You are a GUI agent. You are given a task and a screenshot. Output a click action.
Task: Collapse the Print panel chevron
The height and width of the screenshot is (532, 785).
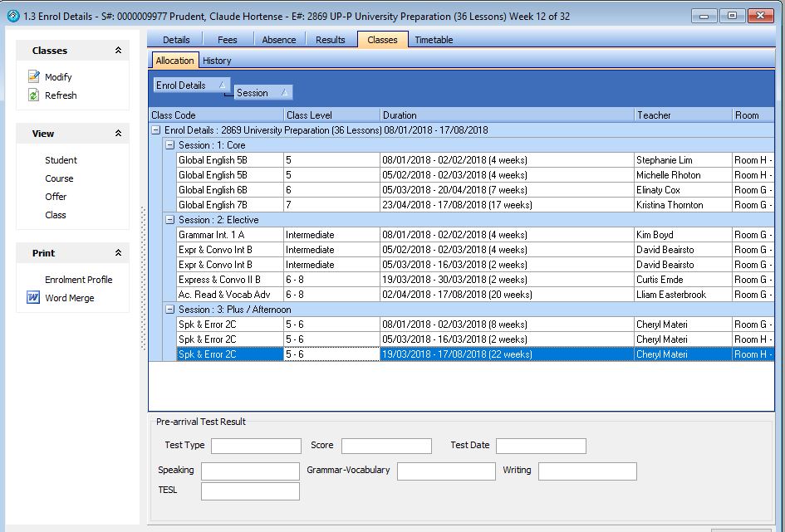[x=118, y=253]
